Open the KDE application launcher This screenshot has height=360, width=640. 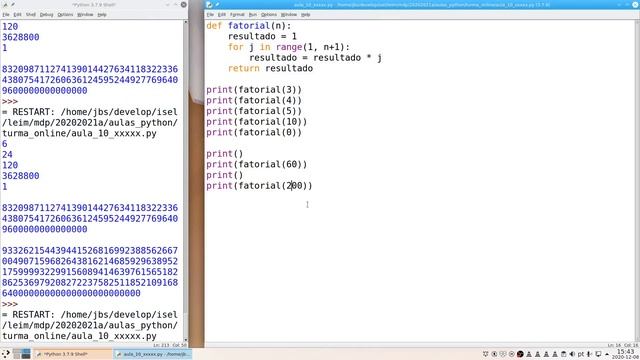coord(6,354)
